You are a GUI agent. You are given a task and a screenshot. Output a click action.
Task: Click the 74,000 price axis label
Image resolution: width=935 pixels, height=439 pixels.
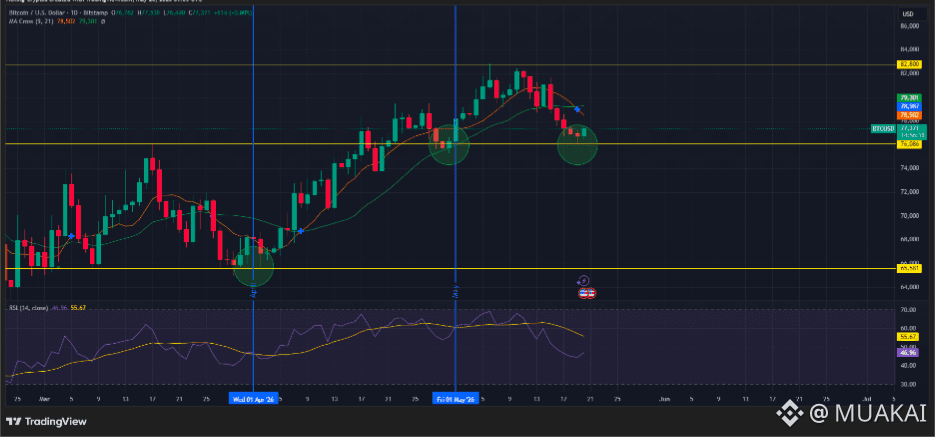909,168
